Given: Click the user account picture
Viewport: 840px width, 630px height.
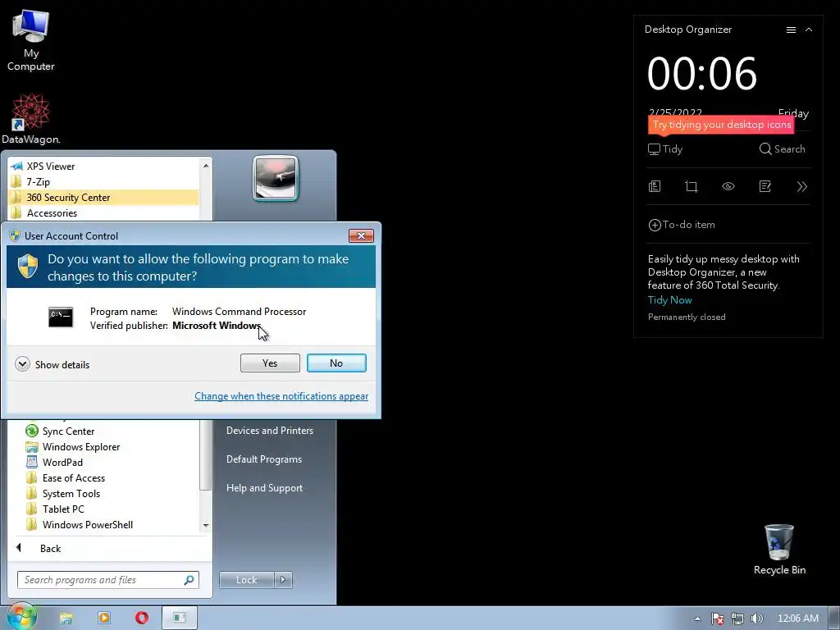Looking at the screenshot, I should tap(276, 178).
